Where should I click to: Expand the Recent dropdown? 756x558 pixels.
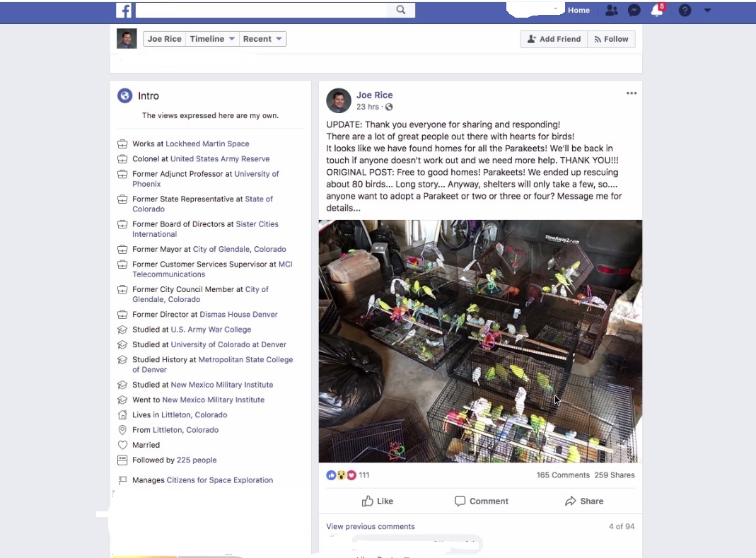pos(262,39)
